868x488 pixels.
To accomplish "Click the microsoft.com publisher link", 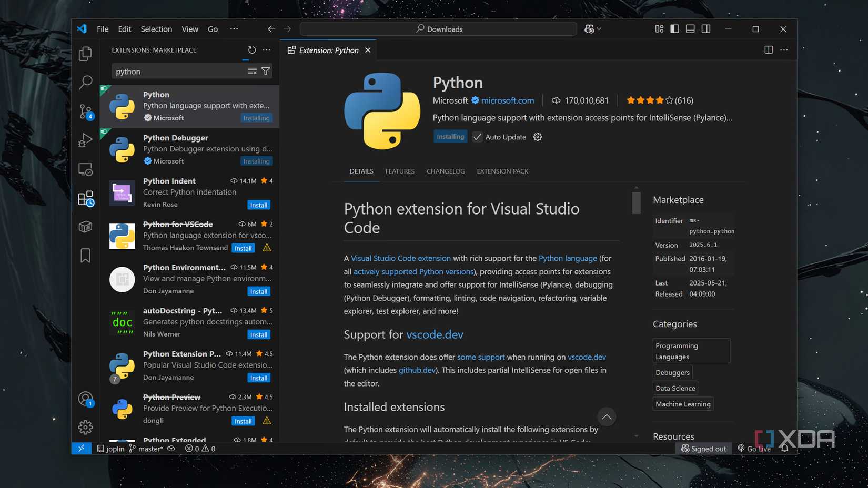I will tap(507, 100).
